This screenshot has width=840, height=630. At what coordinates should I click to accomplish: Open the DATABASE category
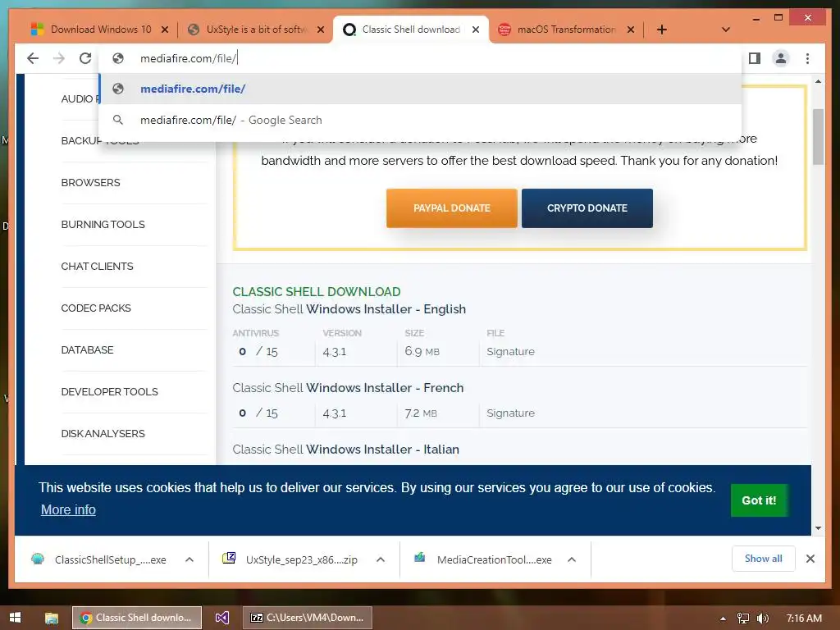click(87, 349)
